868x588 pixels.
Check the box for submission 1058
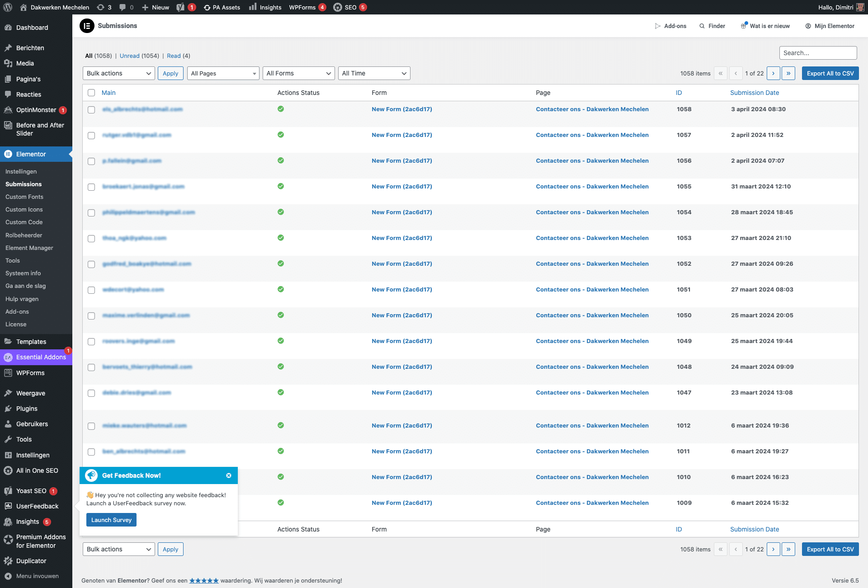(x=91, y=110)
